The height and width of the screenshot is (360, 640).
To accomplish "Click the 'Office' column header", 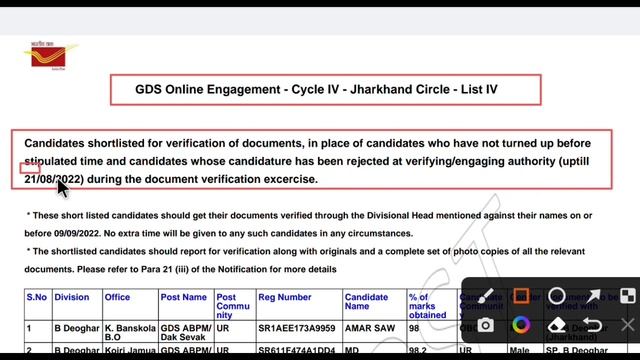I will point(117,297).
